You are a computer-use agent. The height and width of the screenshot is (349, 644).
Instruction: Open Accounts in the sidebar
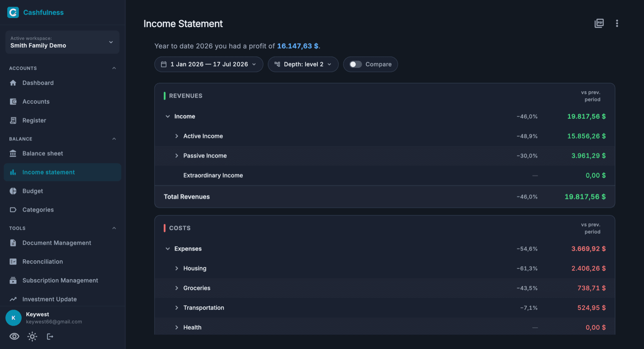62,102
